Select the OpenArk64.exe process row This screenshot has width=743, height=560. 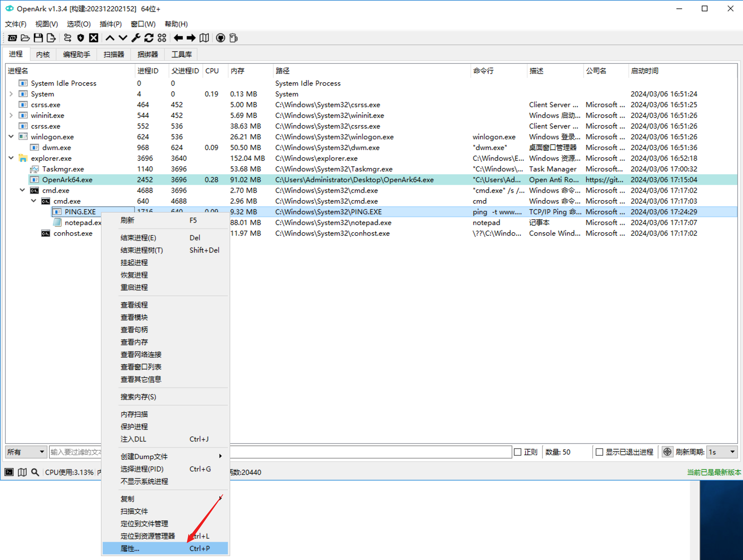click(x=67, y=180)
